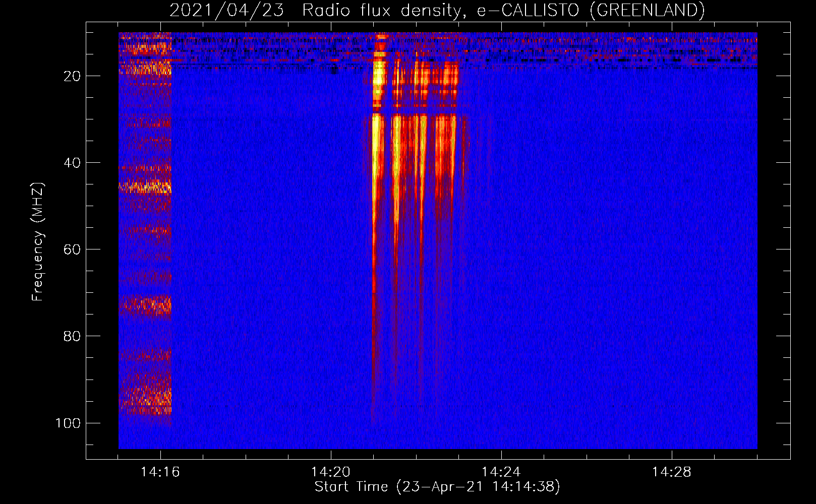The image size is (816, 504).
Task: Click the plot title '2021/04/23 Radio flux density, e-CALLISTO (GREENLAND)'
Action: pyautogui.click(x=437, y=11)
